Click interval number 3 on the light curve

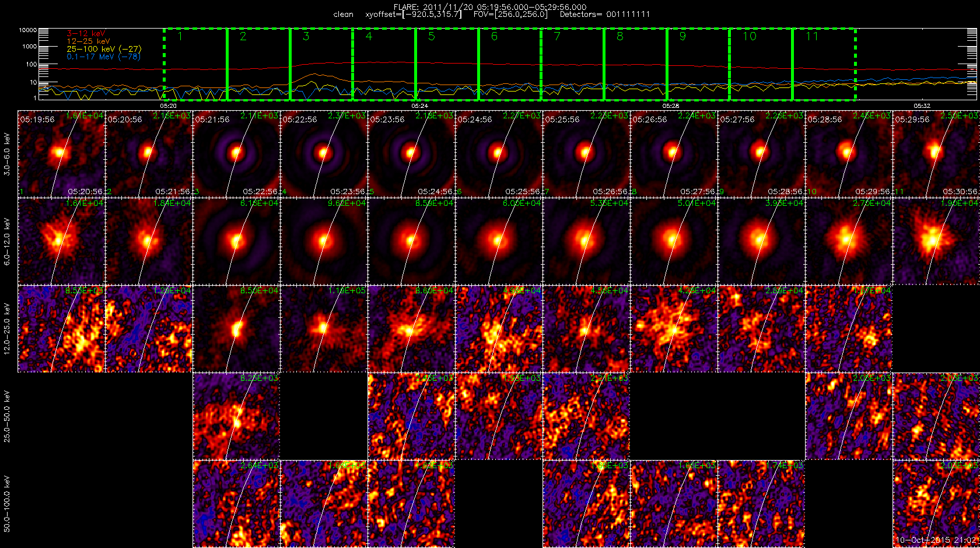pyautogui.click(x=306, y=36)
